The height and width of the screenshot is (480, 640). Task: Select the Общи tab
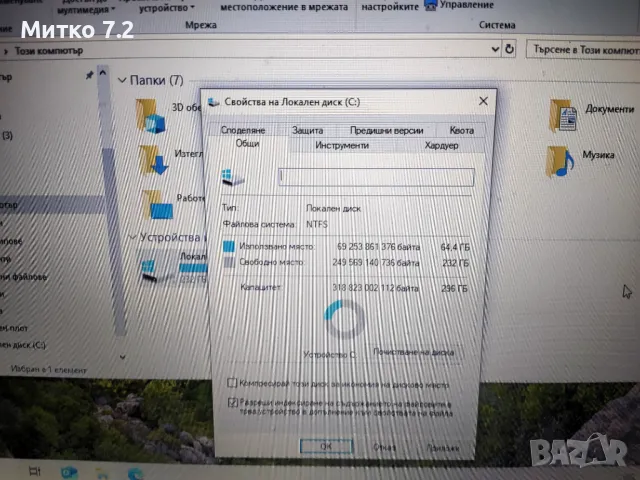coord(247,144)
